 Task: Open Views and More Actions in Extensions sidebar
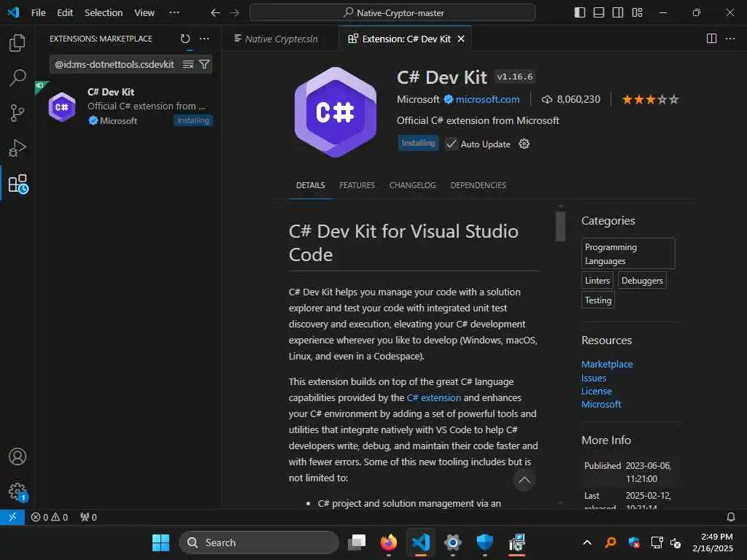(204, 39)
